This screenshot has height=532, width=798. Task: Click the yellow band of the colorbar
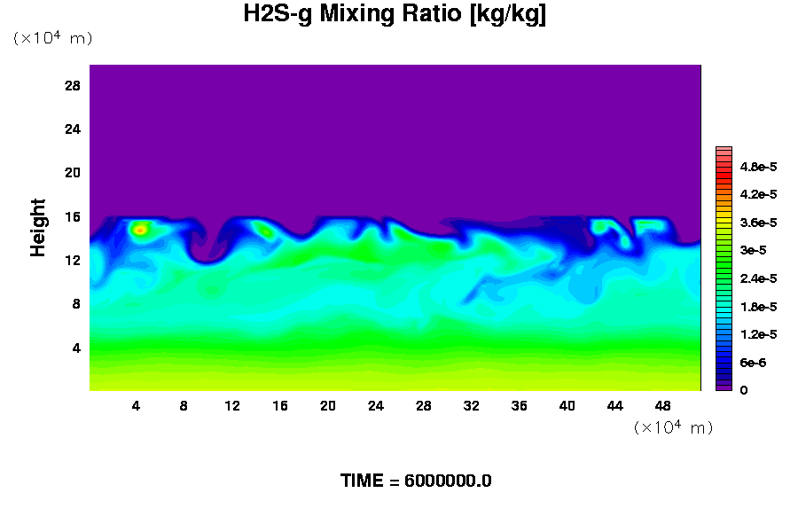point(724,217)
